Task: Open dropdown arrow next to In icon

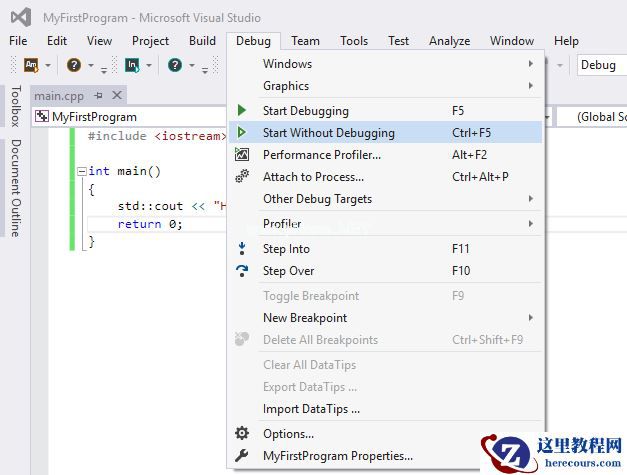Action: pyautogui.click(x=149, y=65)
